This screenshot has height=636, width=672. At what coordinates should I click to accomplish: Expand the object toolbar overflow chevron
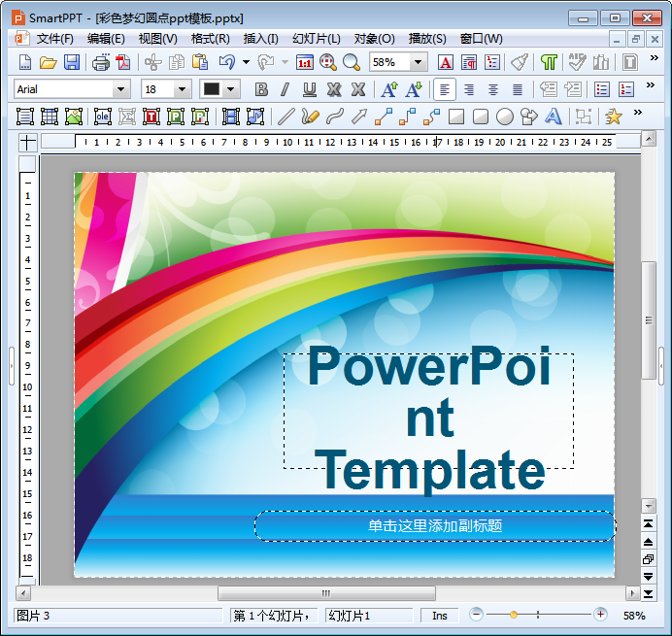point(638,113)
